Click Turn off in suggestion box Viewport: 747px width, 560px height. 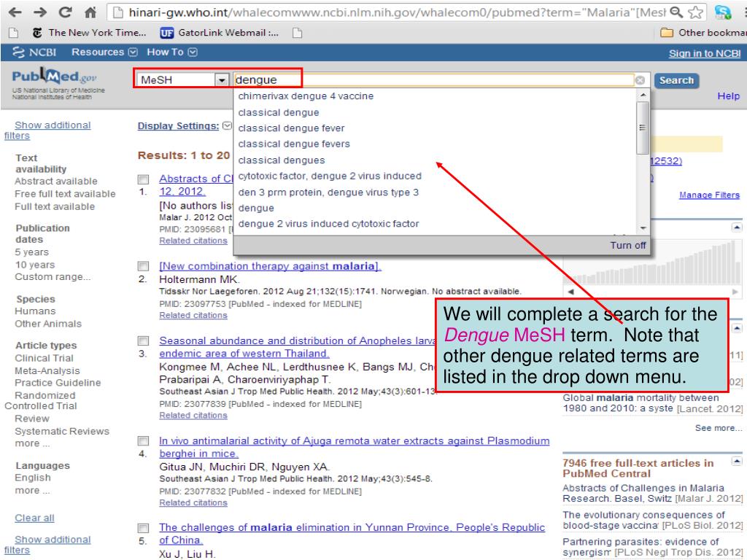[x=628, y=245]
